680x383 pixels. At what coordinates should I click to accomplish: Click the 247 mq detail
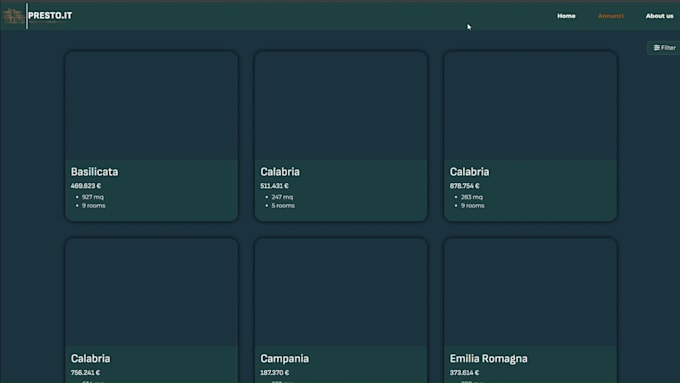(x=282, y=197)
